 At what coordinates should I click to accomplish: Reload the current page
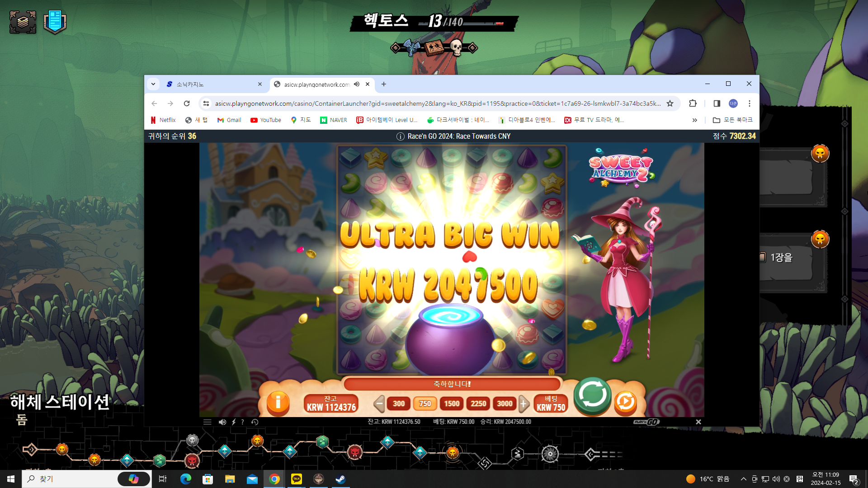(187, 103)
